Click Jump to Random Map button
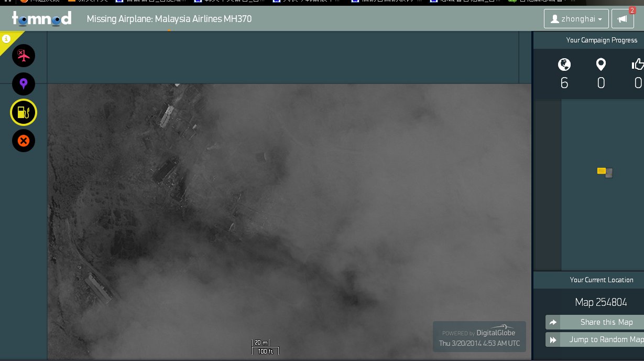The image size is (644, 361). click(595, 339)
